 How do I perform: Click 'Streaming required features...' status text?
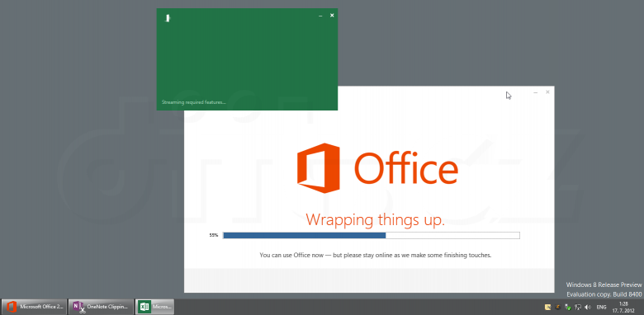pyautogui.click(x=193, y=102)
